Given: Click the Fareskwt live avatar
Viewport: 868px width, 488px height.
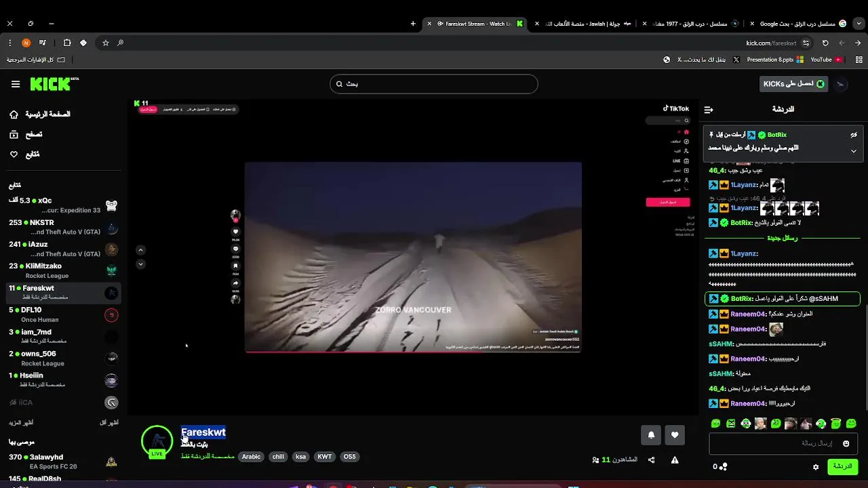Looking at the screenshot, I should [157, 442].
